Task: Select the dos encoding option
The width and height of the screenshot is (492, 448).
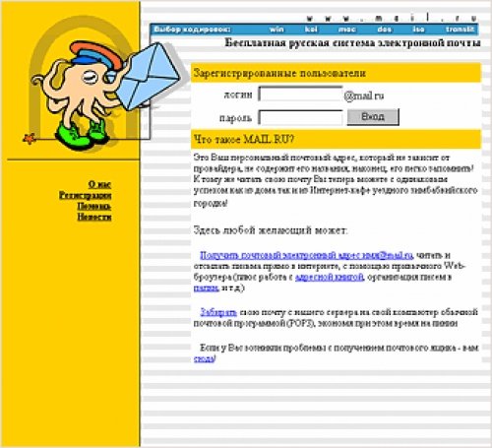Action: [x=384, y=30]
